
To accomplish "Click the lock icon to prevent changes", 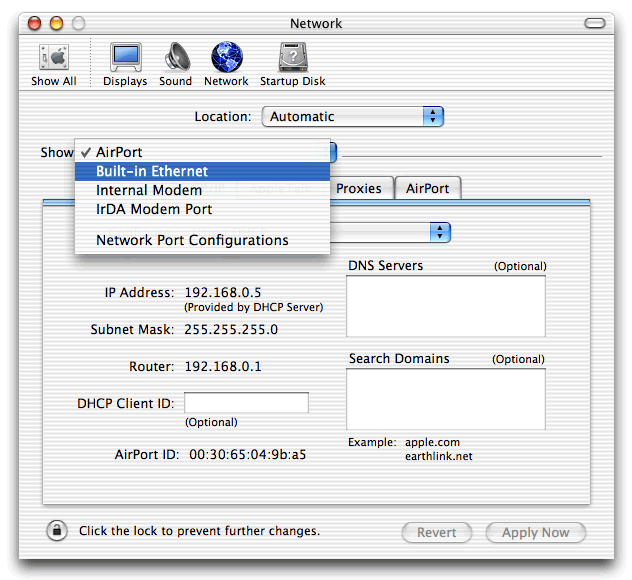I will click(57, 531).
